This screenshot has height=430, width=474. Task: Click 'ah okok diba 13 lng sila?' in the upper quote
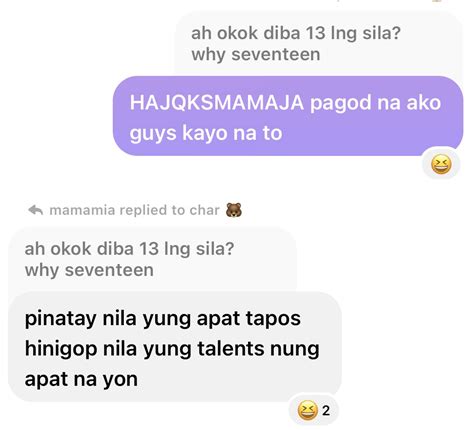coord(296,34)
